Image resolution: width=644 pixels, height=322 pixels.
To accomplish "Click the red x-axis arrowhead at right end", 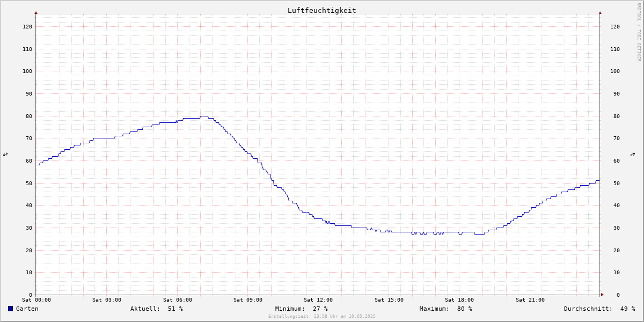I will (602, 295).
